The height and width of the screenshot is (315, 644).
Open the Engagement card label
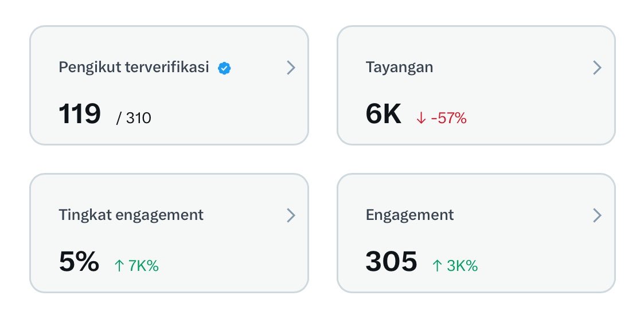coord(410,215)
